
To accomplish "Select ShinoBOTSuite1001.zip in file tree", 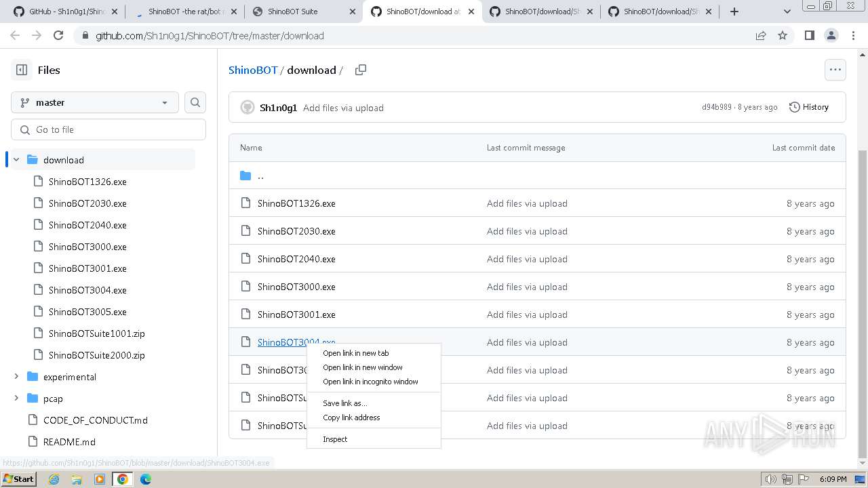I will coord(97,333).
